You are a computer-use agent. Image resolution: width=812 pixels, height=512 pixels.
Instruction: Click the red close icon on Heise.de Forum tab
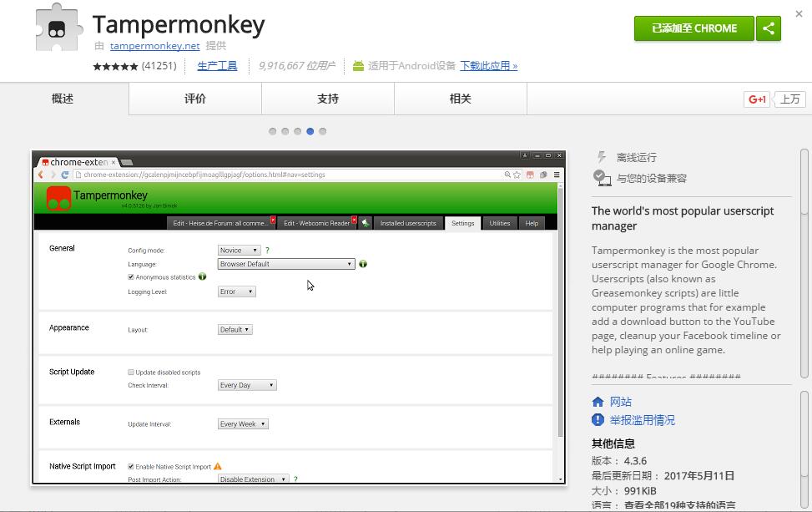pos(273,220)
